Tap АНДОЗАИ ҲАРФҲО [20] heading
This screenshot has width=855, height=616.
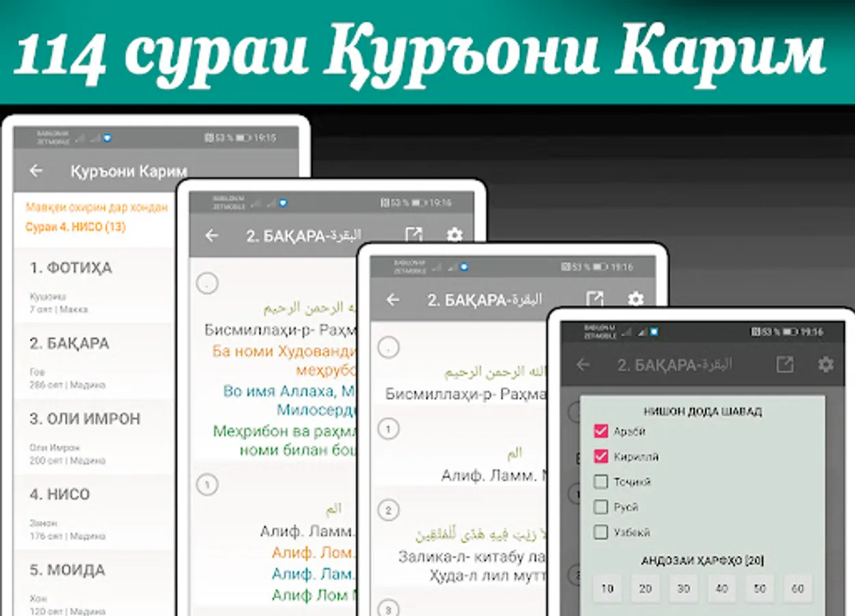point(702,561)
